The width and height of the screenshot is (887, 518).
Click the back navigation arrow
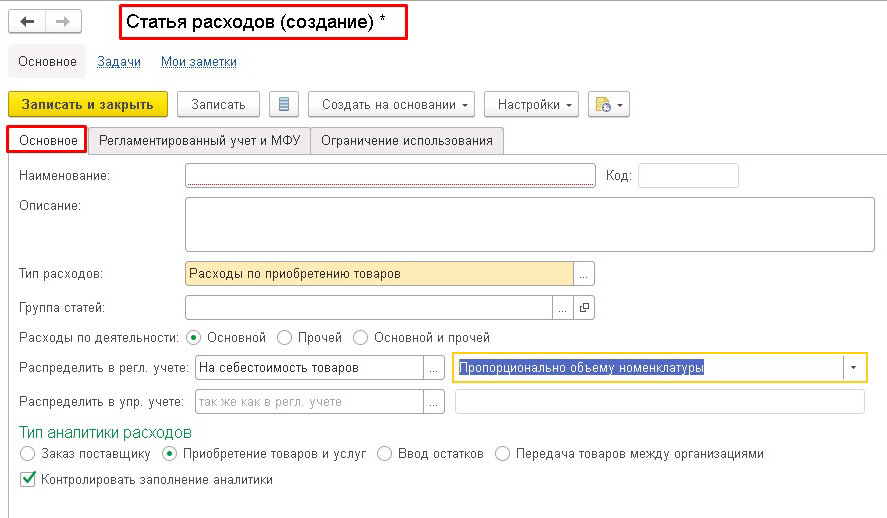27,21
